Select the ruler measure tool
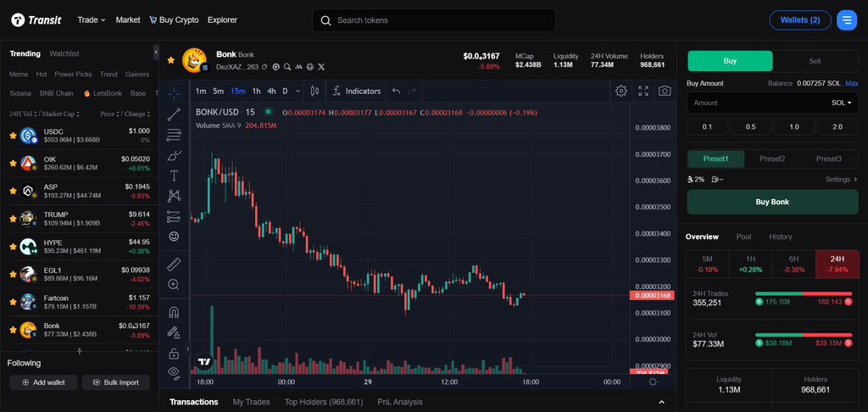 pos(174,264)
